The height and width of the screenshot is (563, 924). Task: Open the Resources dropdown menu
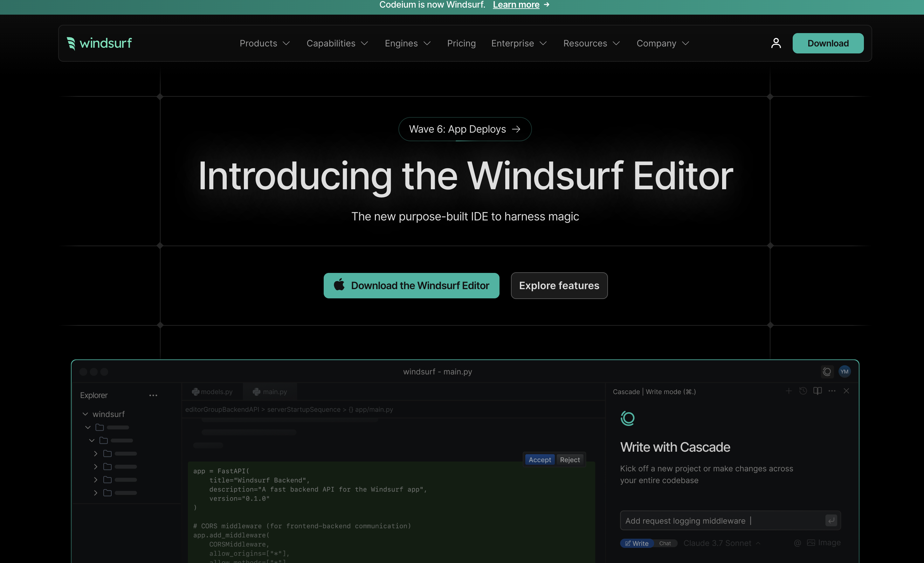click(591, 44)
